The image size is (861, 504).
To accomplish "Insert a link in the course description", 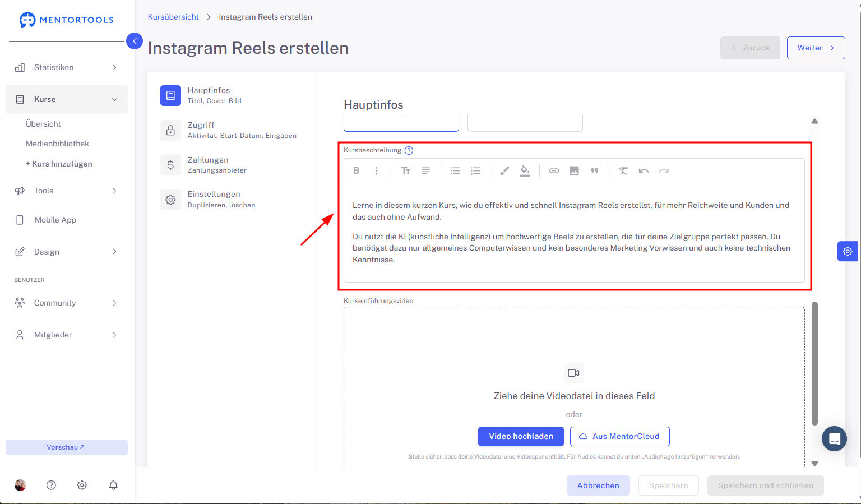I will click(554, 171).
